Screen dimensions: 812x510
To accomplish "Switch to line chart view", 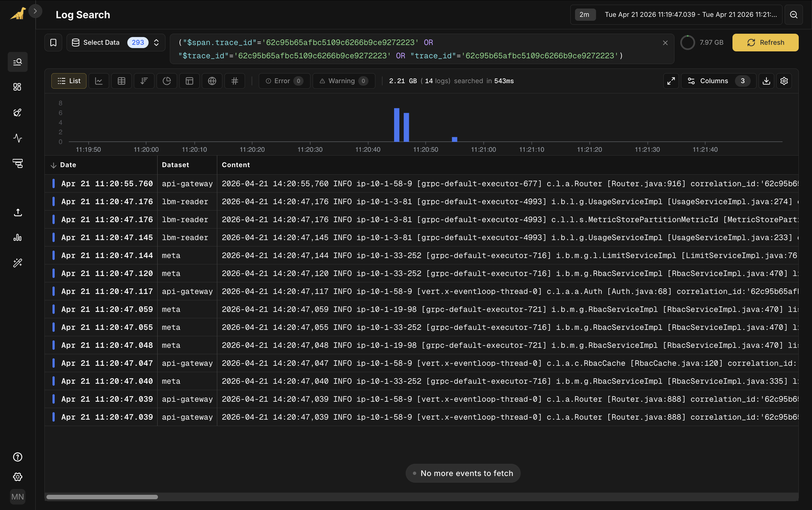I will coord(99,81).
